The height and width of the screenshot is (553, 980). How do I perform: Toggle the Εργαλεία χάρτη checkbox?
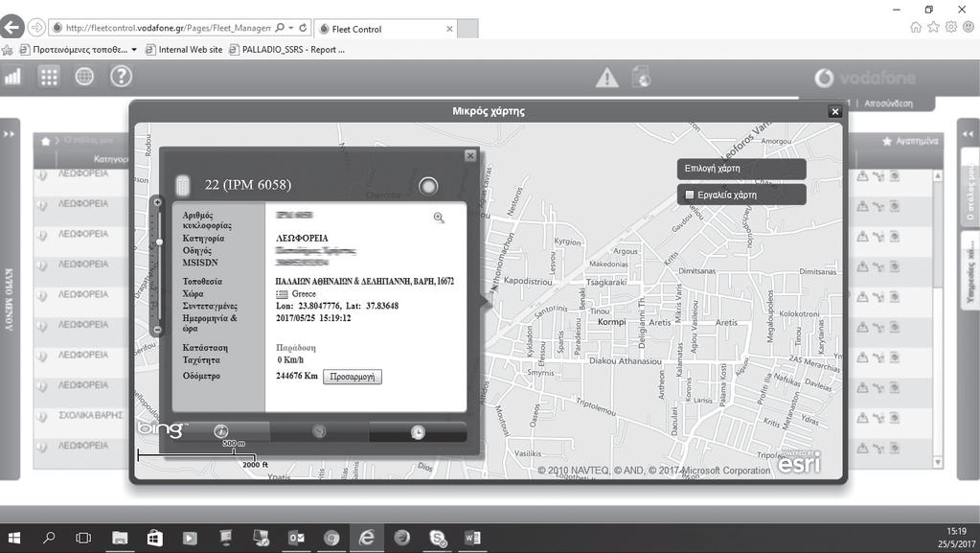(x=690, y=195)
